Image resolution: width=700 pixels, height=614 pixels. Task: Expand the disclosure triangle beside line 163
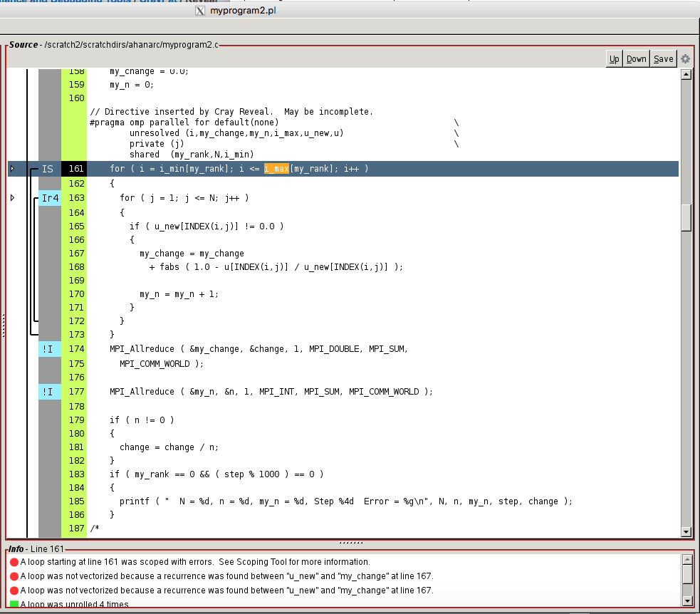pyautogui.click(x=12, y=197)
